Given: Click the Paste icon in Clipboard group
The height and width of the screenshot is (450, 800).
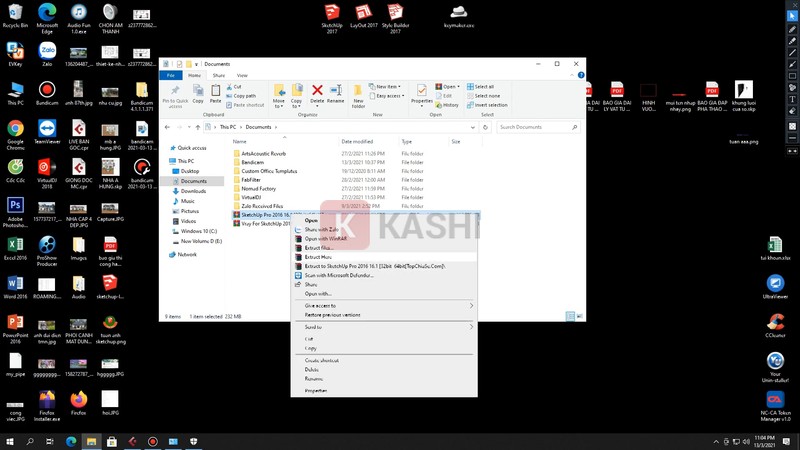Looking at the screenshot, I should pyautogui.click(x=216, y=94).
